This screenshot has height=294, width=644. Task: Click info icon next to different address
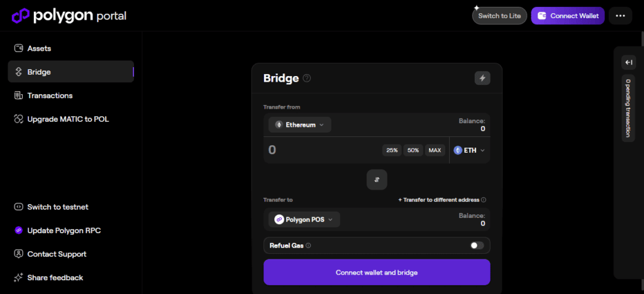pos(483,200)
